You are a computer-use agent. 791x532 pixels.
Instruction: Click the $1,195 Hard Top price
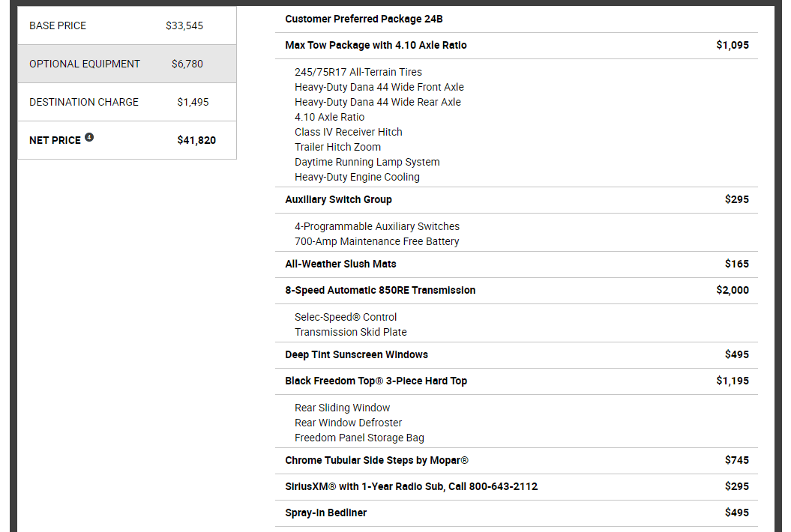coord(733,381)
